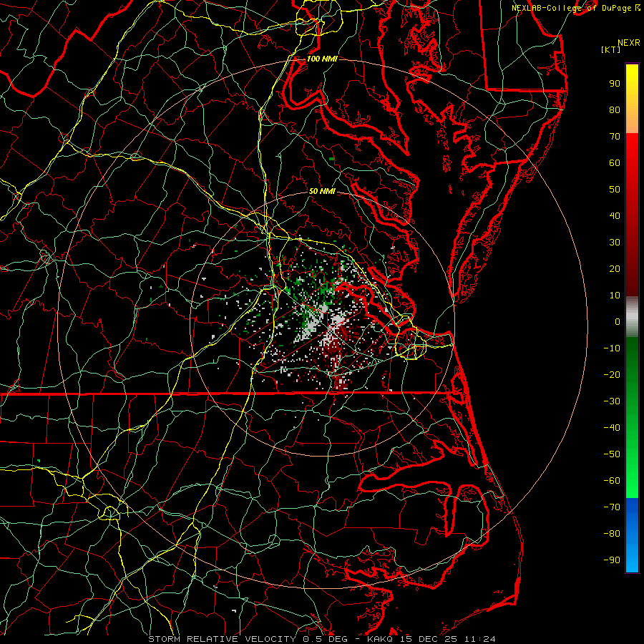
Task: Click the positive 20 scale tick label
Action: coord(615,269)
